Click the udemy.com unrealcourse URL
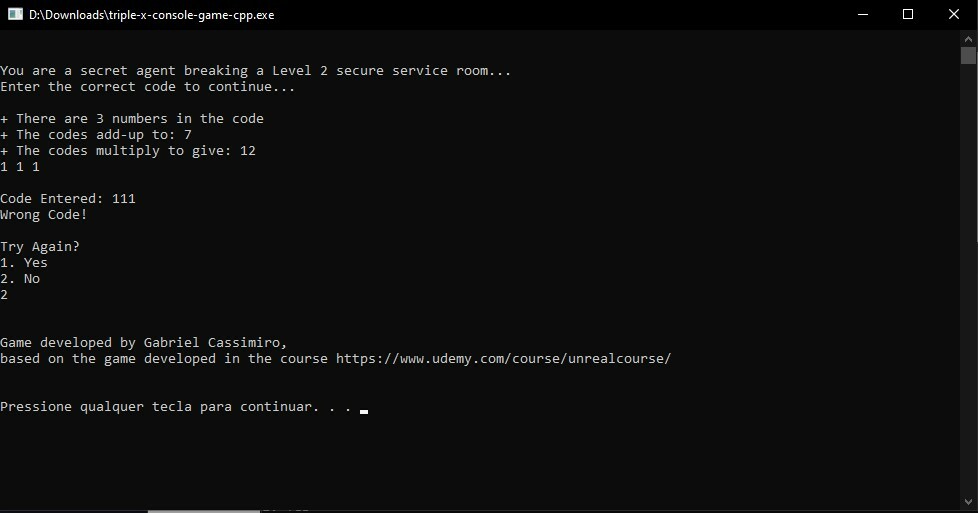Image resolution: width=978 pixels, height=513 pixels. [503, 359]
